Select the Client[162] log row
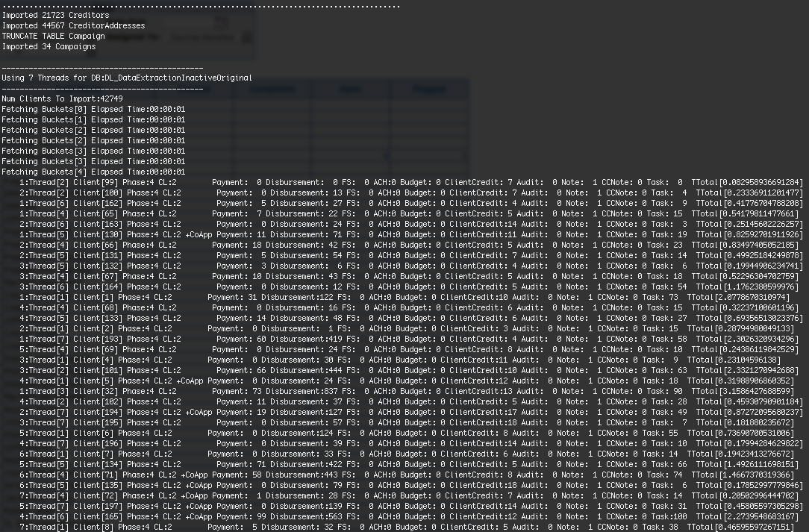Screen dimensions: 809x532 coord(412,203)
